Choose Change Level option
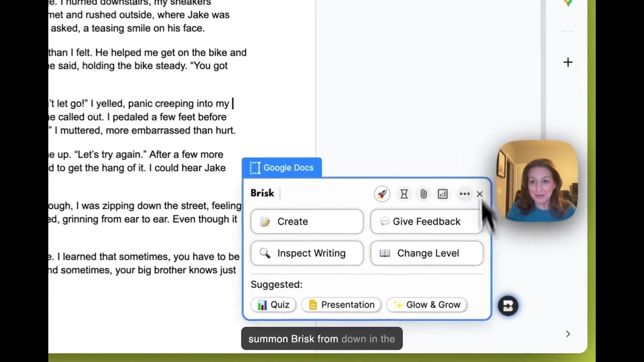This screenshot has width=644, height=362. point(427,253)
